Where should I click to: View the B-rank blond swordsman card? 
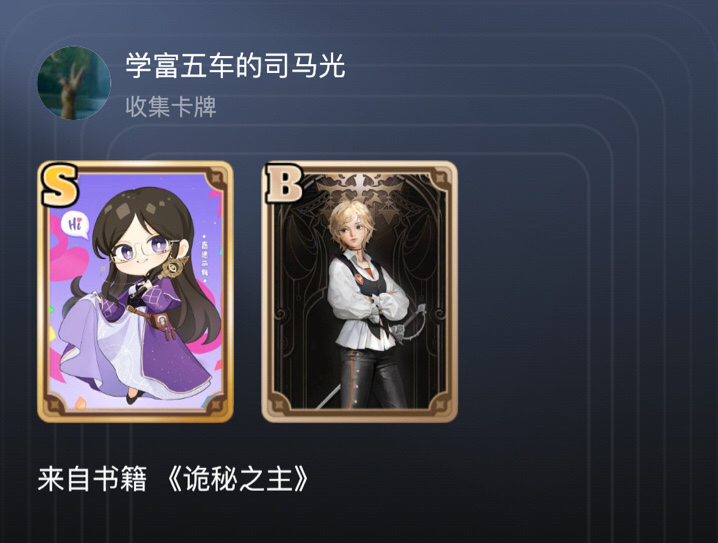(x=359, y=291)
